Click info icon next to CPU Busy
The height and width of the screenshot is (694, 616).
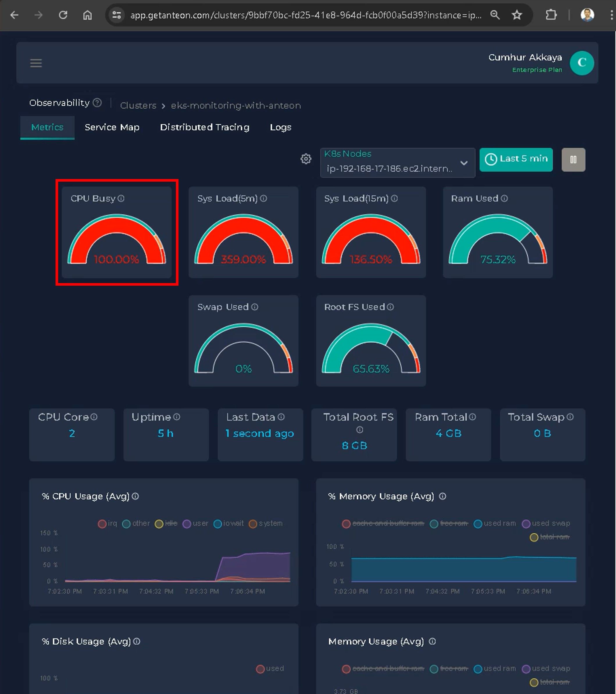(121, 198)
